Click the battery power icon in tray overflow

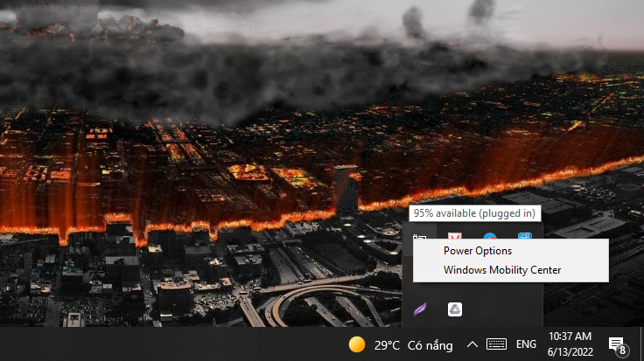[419, 238]
